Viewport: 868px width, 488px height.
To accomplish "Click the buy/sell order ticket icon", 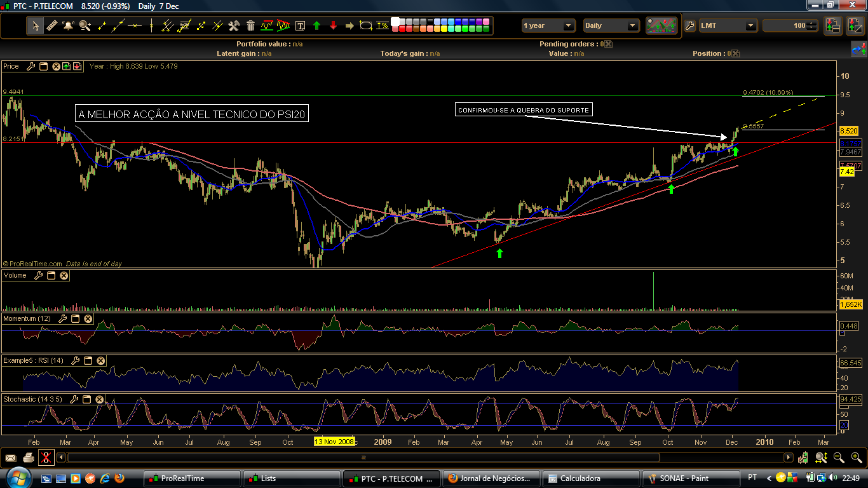I will click(x=832, y=26).
